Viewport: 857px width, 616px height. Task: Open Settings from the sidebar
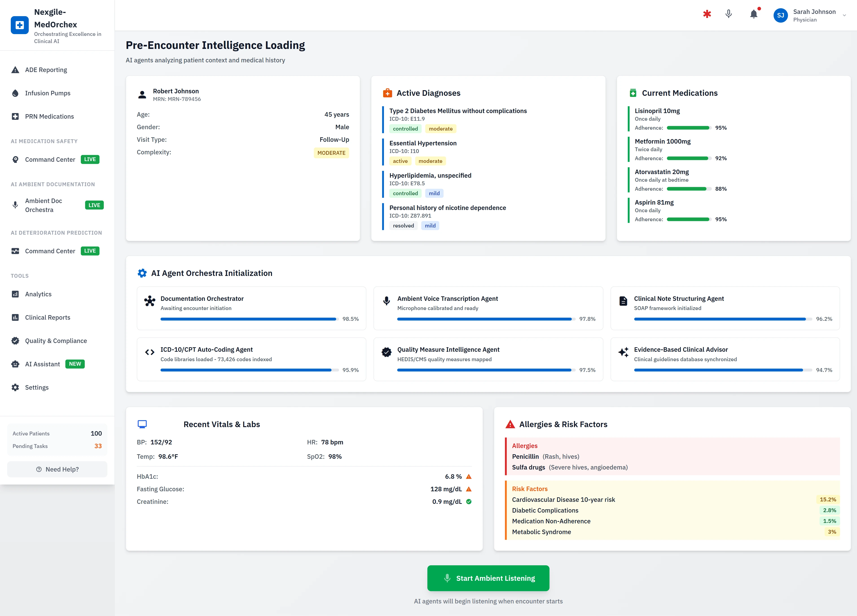click(37, 387)
